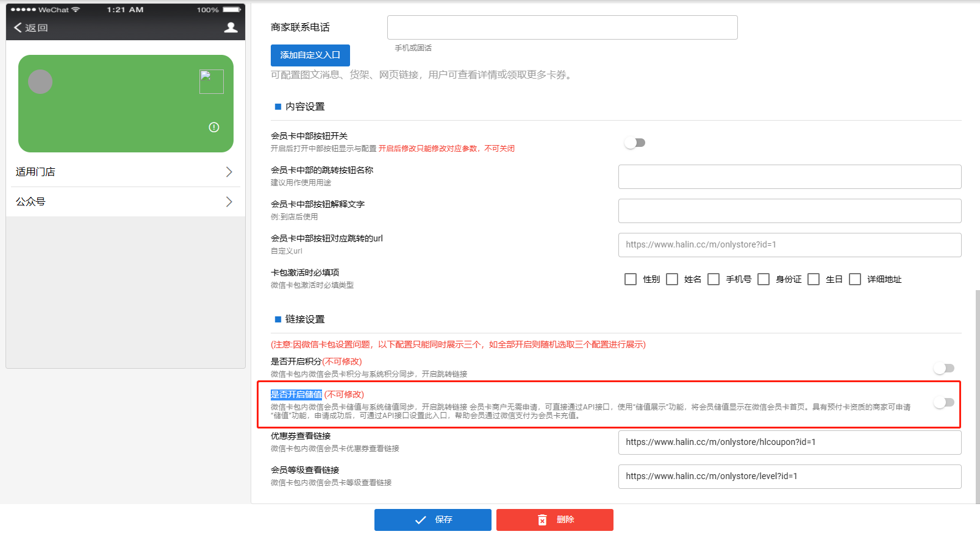Viewport: 980px width, 537px height.
Task: Toggle the 是否开启积分 switch
Action: [944, 368]
